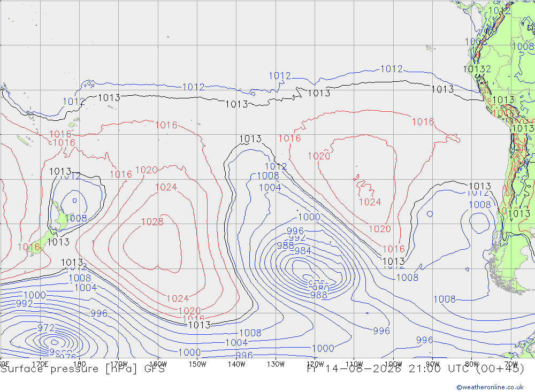Click the 1028 high pressure label
The width and height of the screenshot is (535, 392).
point(152,222)
